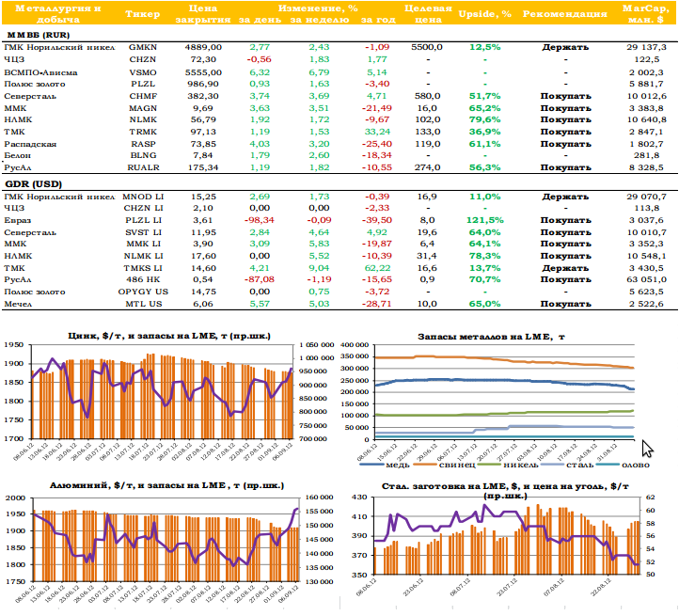Click the '486 HK' ticker cell

pos(143,279)
